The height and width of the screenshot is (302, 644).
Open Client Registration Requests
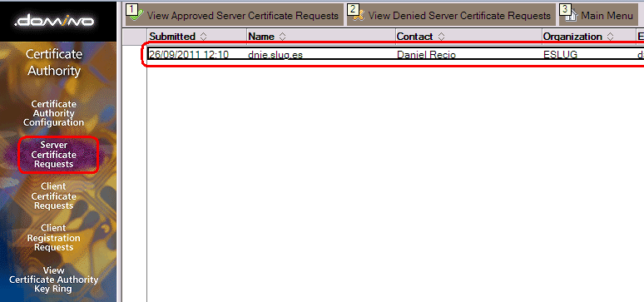54,237
